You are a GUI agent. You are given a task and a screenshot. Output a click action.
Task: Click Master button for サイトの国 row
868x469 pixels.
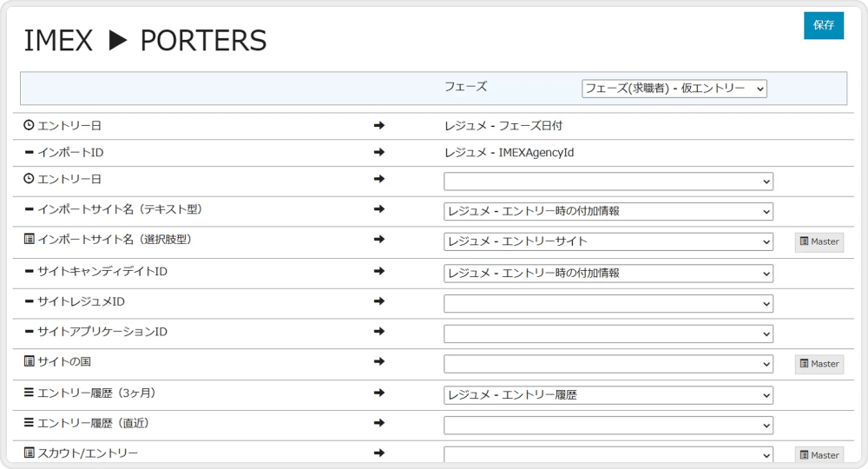[x=819, y=364]
